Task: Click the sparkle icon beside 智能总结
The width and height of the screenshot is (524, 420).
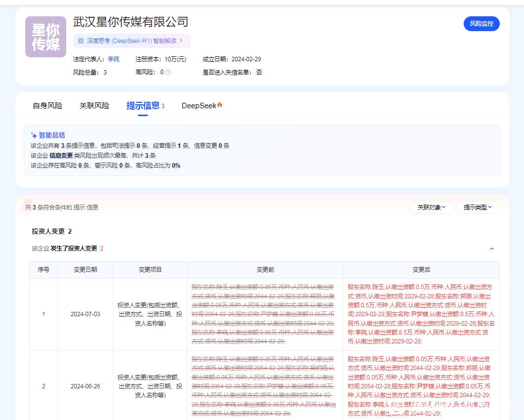Action: point(34,135)
